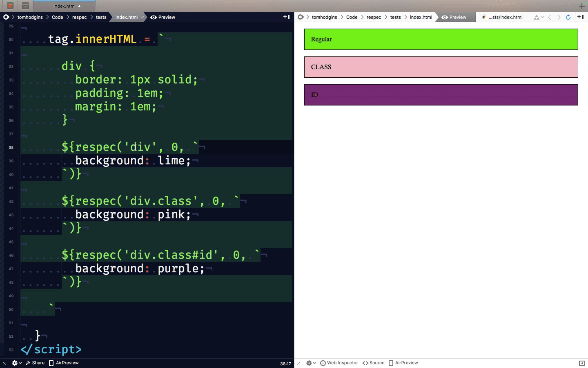588x368 pixels.
Task: Open the preview device size dropdown
Action: pos(539,17)
